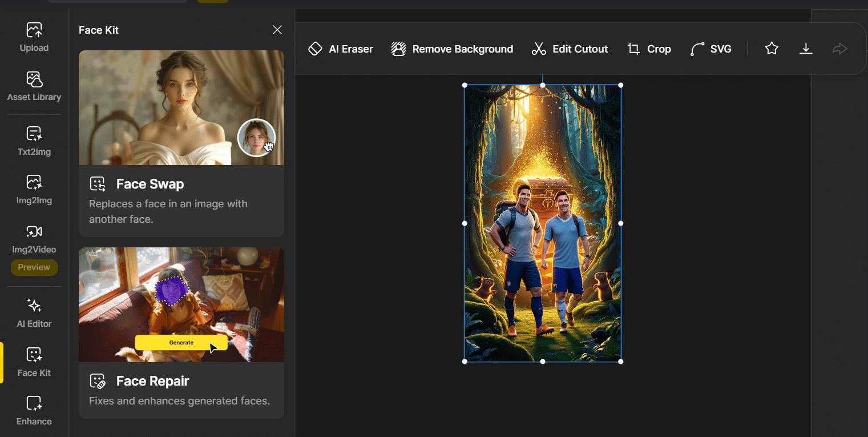Click the top-center handle of the image
The height and width of the screenshot is (437, 868).
[543, 85]
